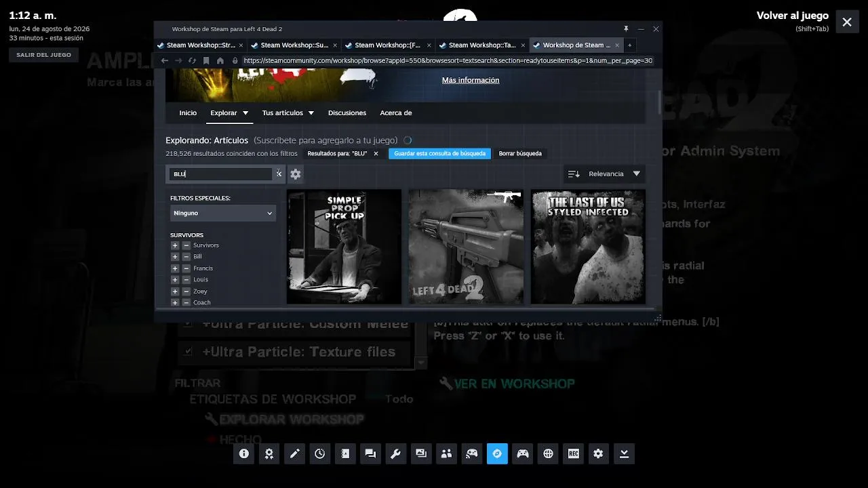Open the web browser globe icon
The image size is (868, 488).
548,453
